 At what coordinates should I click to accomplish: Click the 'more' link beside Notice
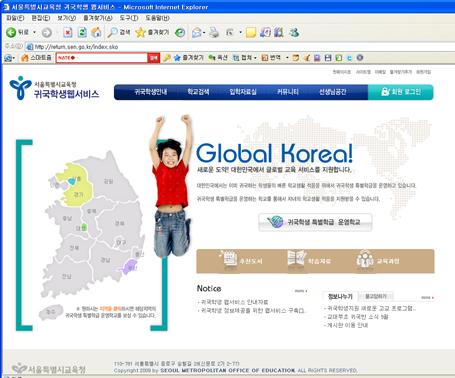[301, 291]
